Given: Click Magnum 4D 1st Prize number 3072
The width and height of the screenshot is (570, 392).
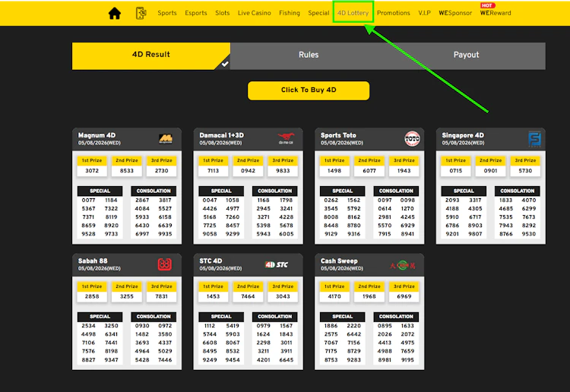Looking at the screenshot, I should click(92, 171).
